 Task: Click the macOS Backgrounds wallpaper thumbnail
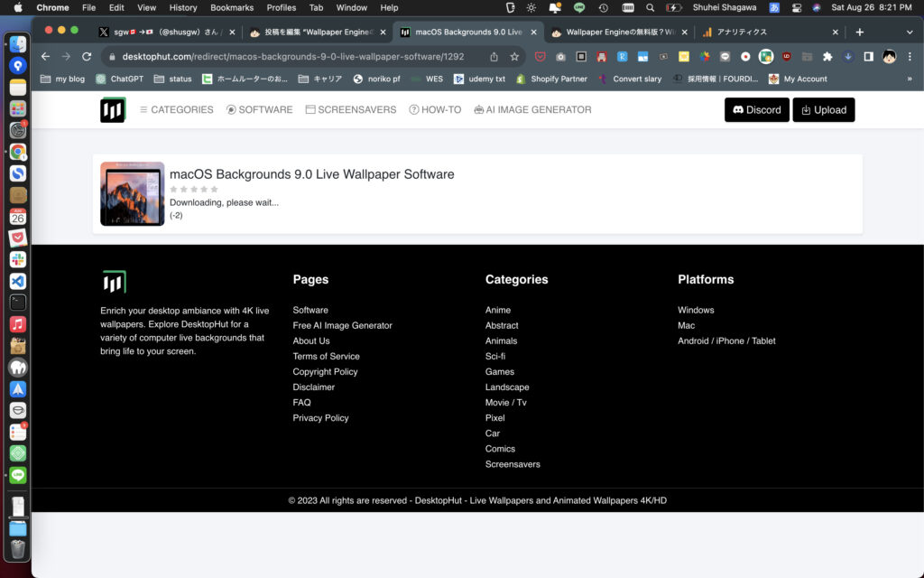[132, 193]
